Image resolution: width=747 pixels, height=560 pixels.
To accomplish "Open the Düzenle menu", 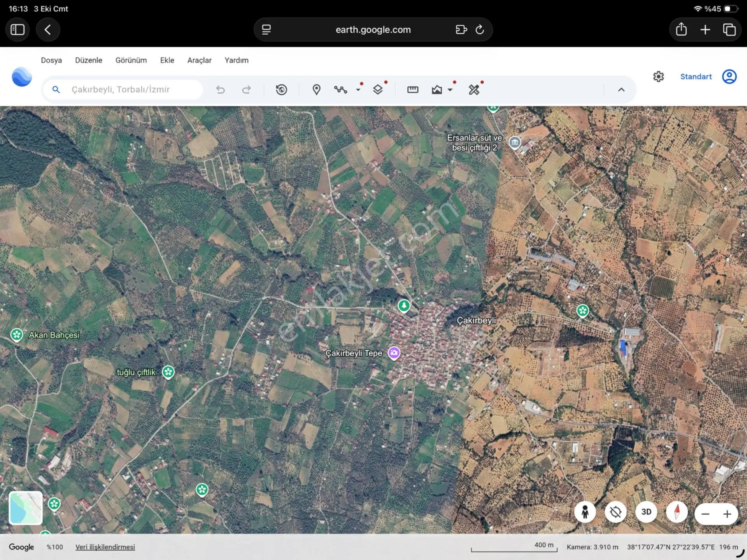I will tap(89, 60).
